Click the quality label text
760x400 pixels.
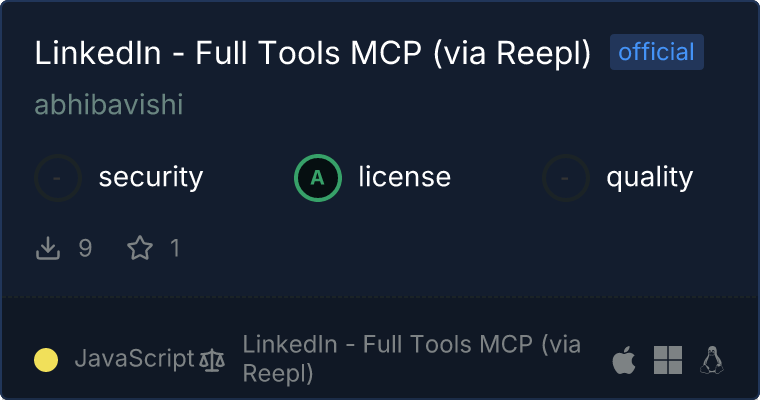tap(649, 178)
